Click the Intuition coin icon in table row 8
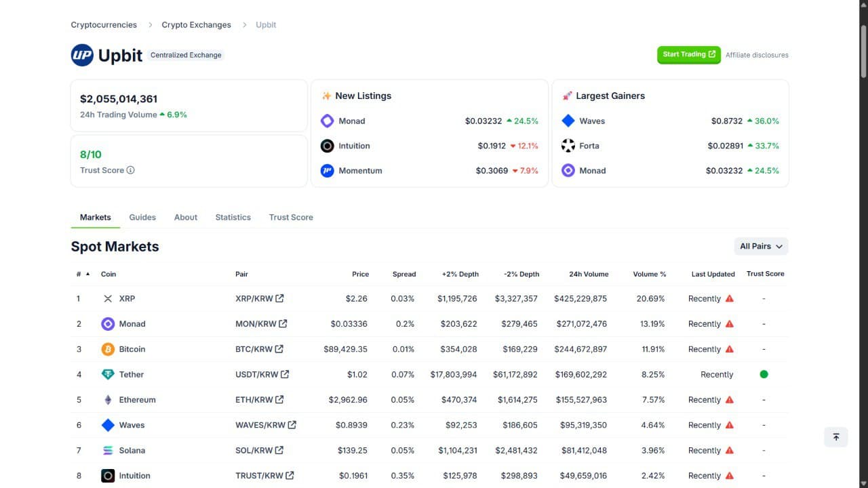 (x=108, y=476)
